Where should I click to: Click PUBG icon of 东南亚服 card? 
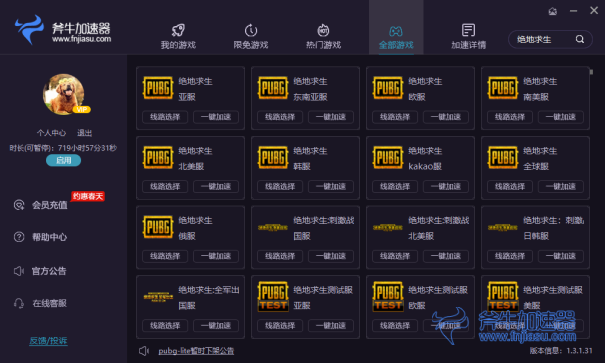pos(273,88)
